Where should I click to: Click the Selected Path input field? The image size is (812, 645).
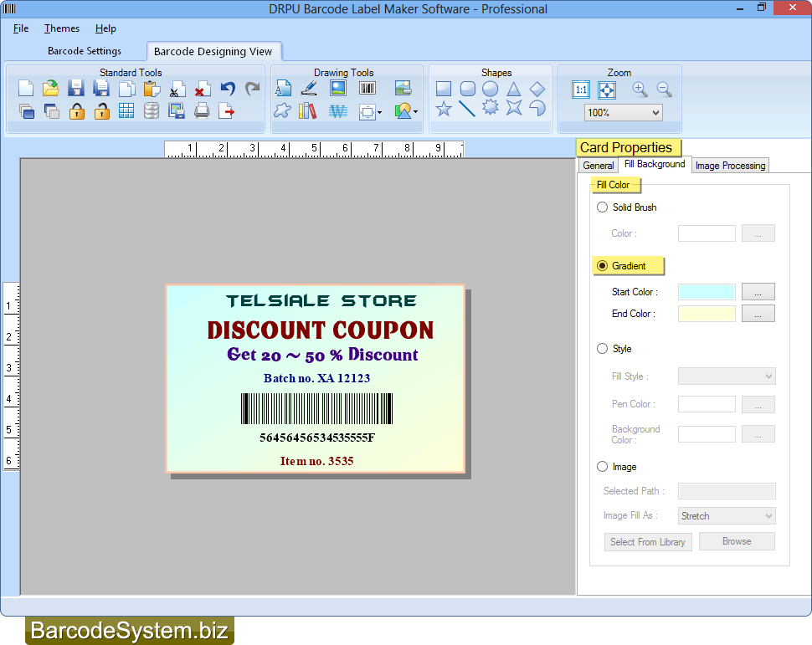727,491
